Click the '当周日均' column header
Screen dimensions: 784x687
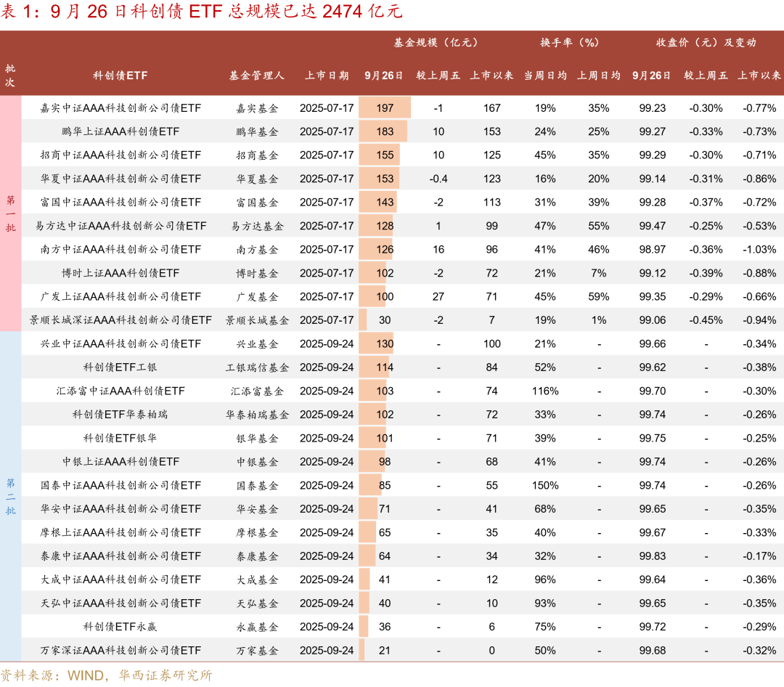pos(545,76)
